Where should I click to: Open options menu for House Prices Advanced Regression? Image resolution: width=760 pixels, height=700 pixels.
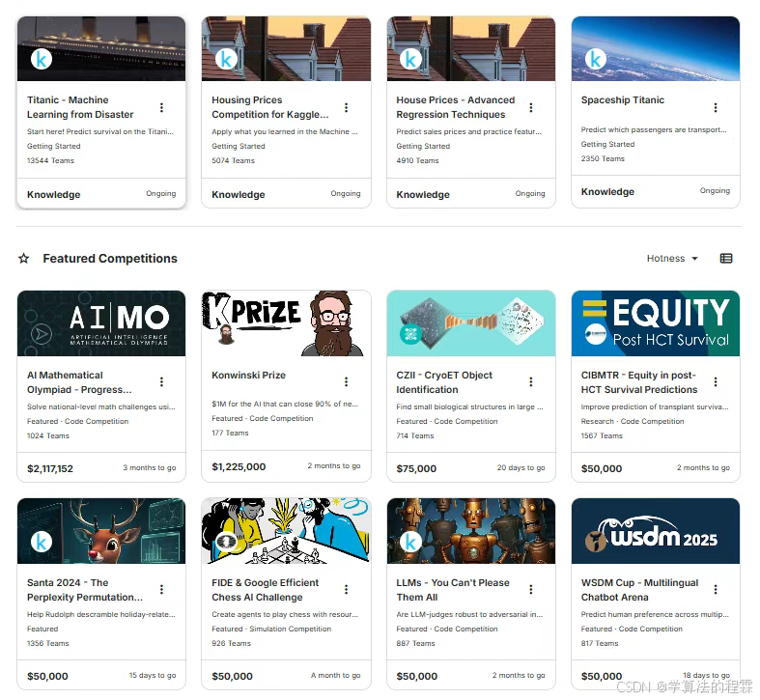pyautogui.click(x=531, y=107)
